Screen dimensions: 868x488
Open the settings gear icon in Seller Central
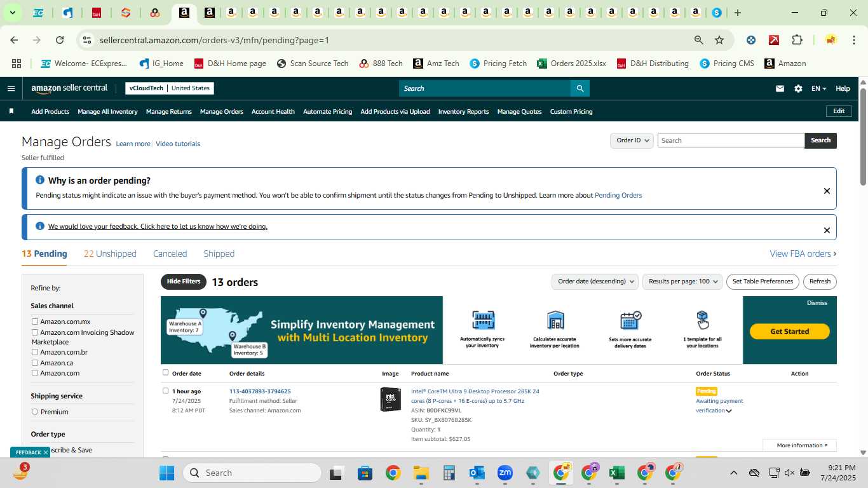click(798, 89)
